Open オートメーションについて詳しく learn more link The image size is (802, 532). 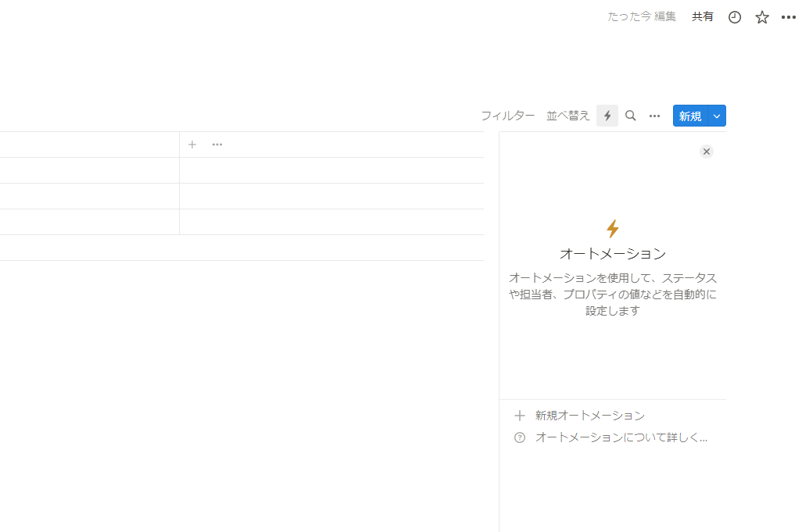tap(620, 437)
